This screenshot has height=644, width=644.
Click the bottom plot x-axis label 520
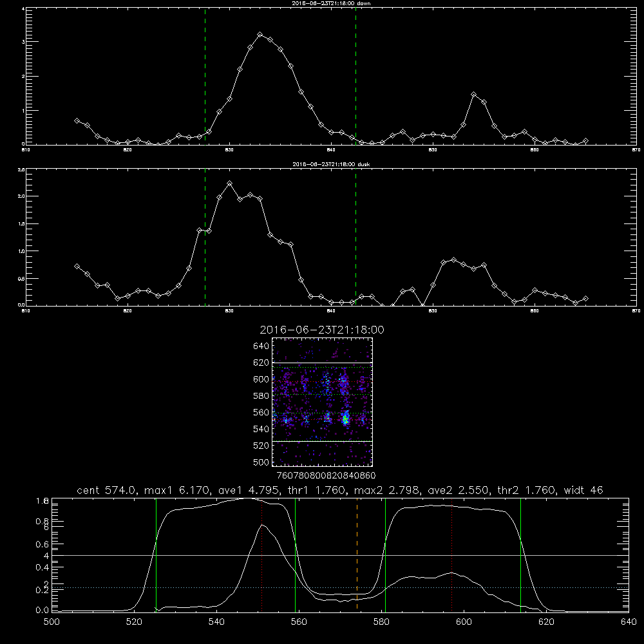coord(134,622)
